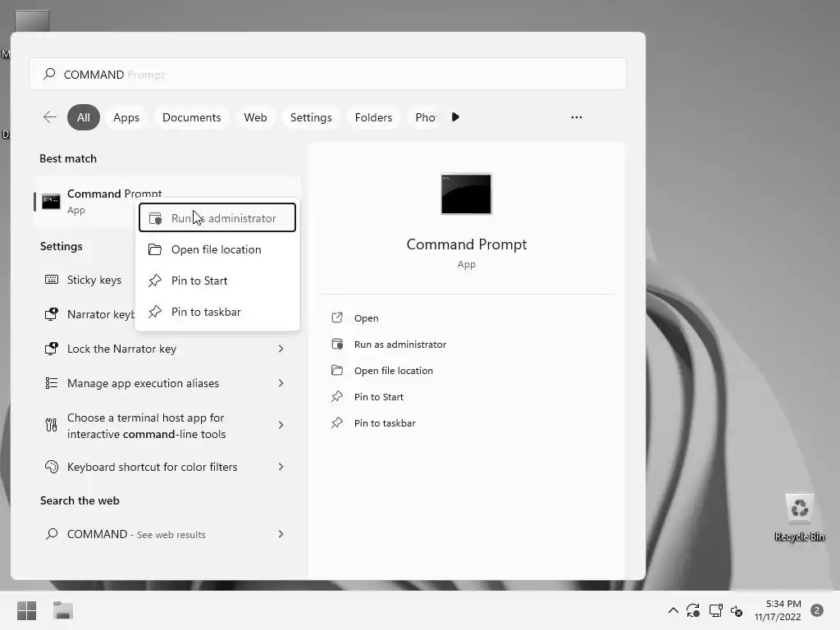Switch to the Documents filter tab
840x630 pixels.
(192, 117)
